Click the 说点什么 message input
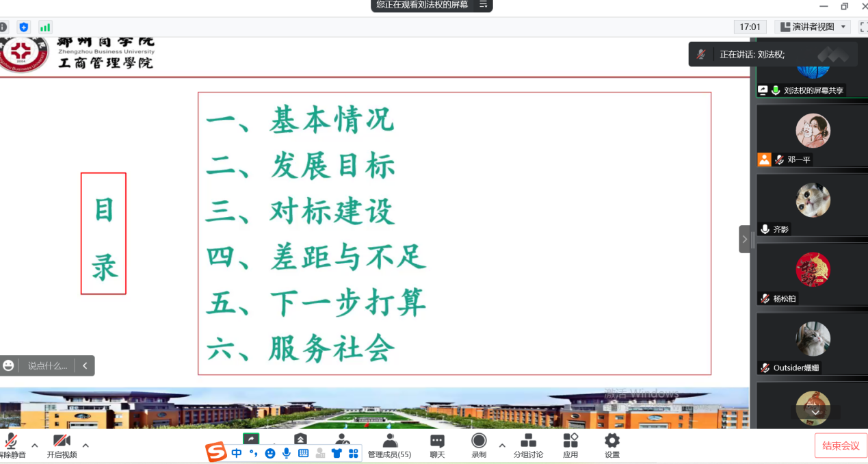Viewport: 868px width, 464px height. (x=47, y=365)
